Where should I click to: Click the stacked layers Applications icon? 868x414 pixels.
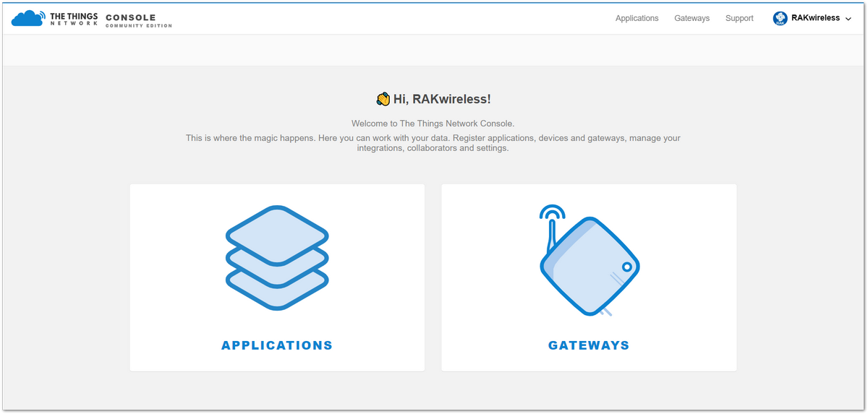coord(278,258)
